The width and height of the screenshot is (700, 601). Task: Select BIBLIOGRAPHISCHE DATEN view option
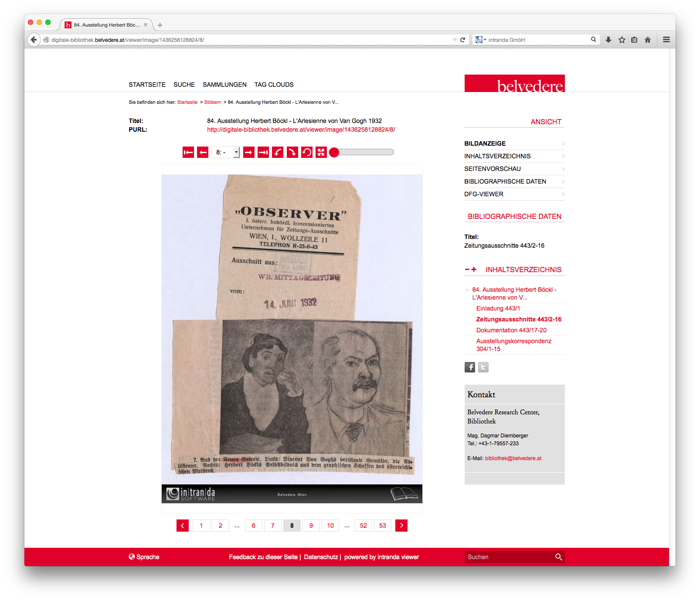click(514, 181)
